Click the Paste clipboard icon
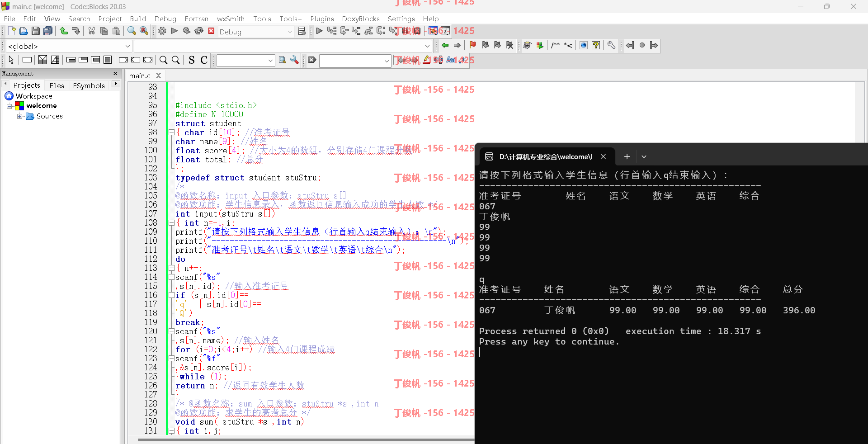 116,31
